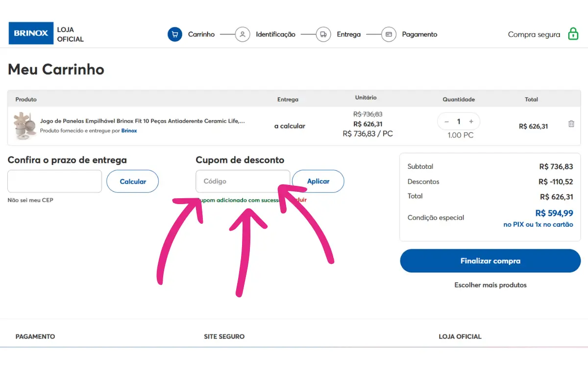Open the Jogo de Panelas product title
The height and width of the screenshot is (368, 588).
click(x=142, y=121)
